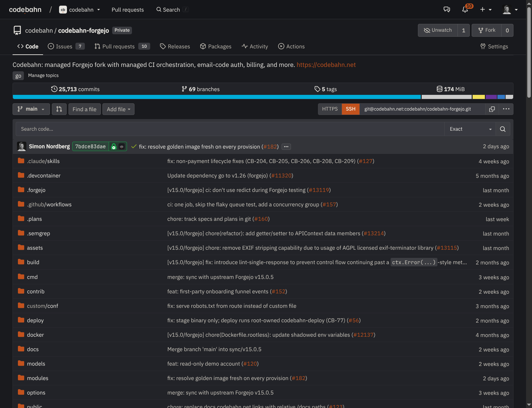Click the yellow segment in language bar
Screen dimensions: 532x408
pyautogui.click(x=479, y=97)
